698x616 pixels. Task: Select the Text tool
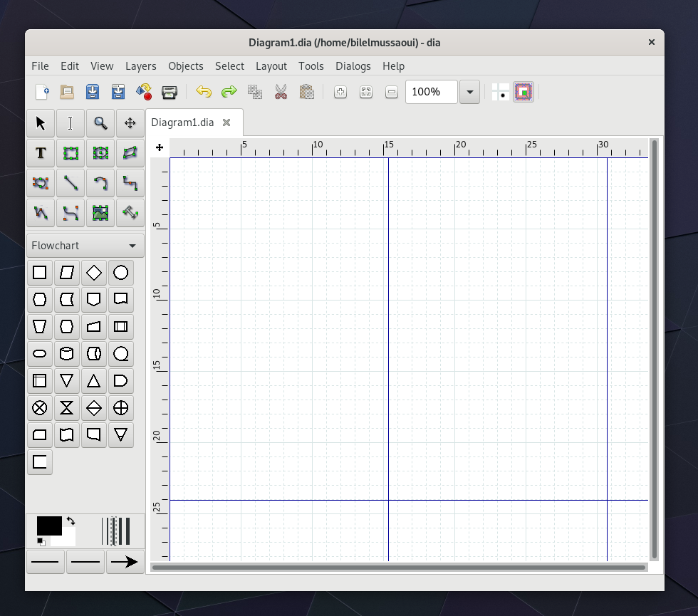(x=41, y=153)
